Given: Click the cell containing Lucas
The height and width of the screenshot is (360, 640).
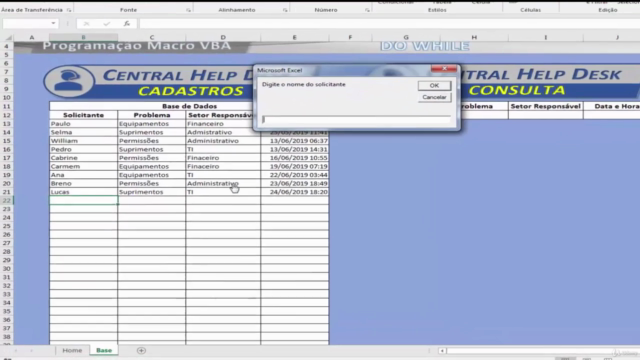Looking at the screenshot, I should coord(83,192).
